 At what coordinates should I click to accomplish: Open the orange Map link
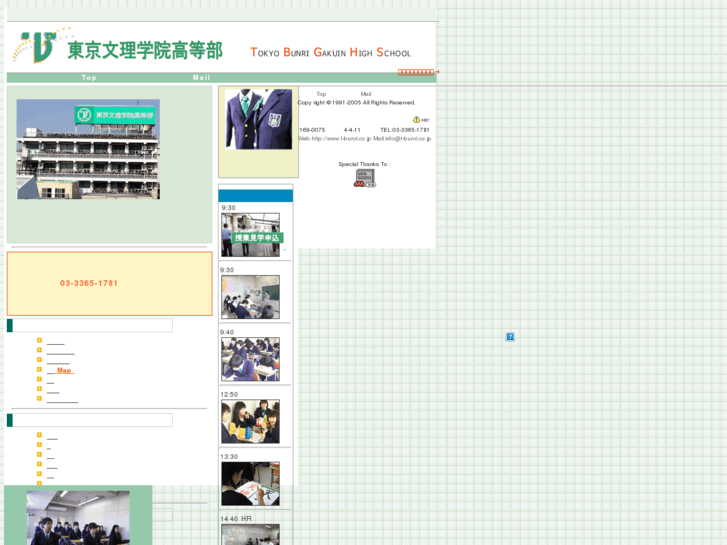click(64, 370)
